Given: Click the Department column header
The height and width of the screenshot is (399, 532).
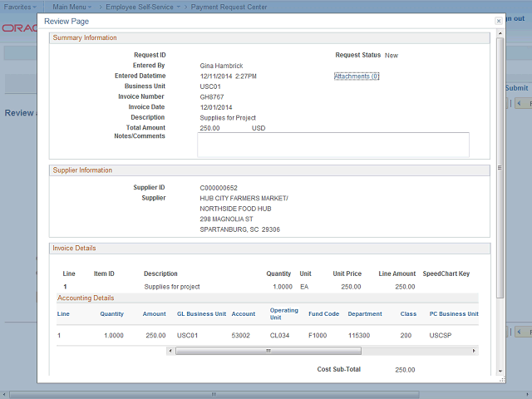Looking at the screenshot, I should pyautogui.click(x=365, y=314).
